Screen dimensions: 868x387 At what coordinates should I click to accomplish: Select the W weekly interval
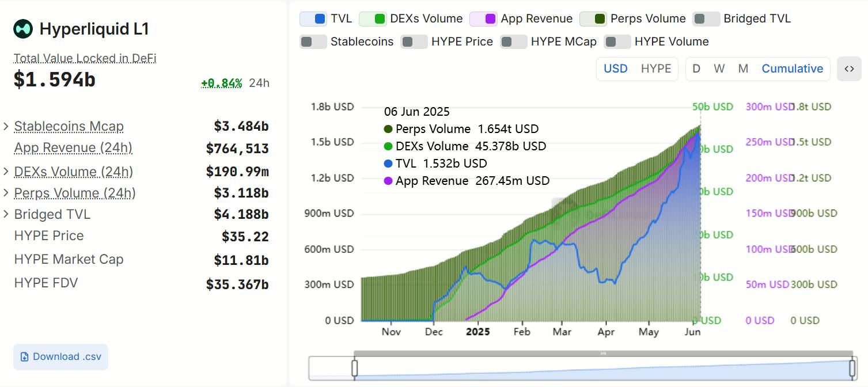point(719,69)
